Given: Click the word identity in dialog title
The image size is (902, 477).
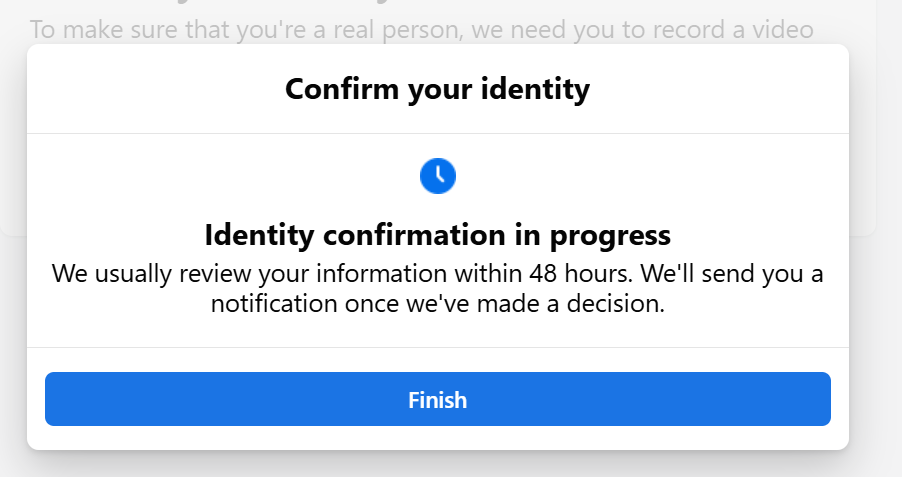Looking at the screenshot, I should pyautogui.click(x=535, y=90).
